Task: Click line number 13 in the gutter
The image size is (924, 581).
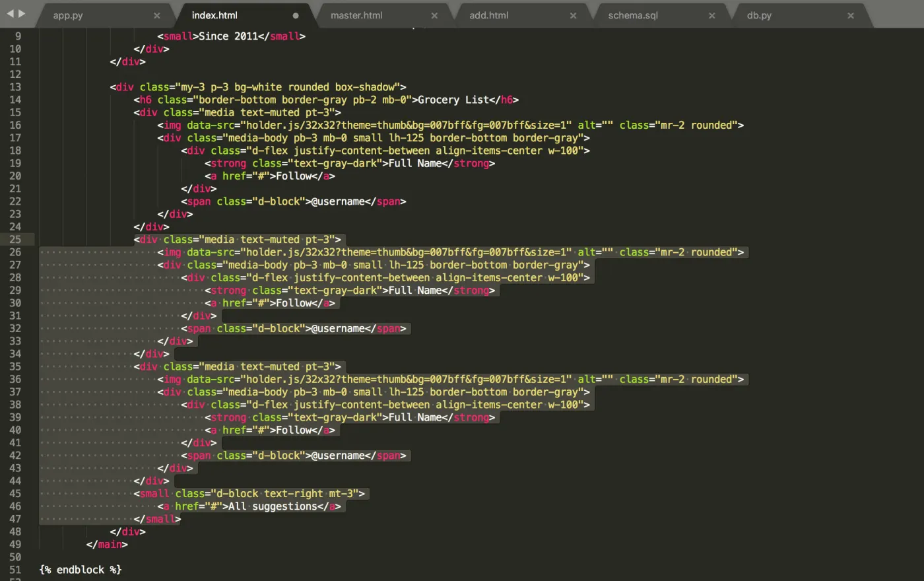Action: [x=15, y=87]
